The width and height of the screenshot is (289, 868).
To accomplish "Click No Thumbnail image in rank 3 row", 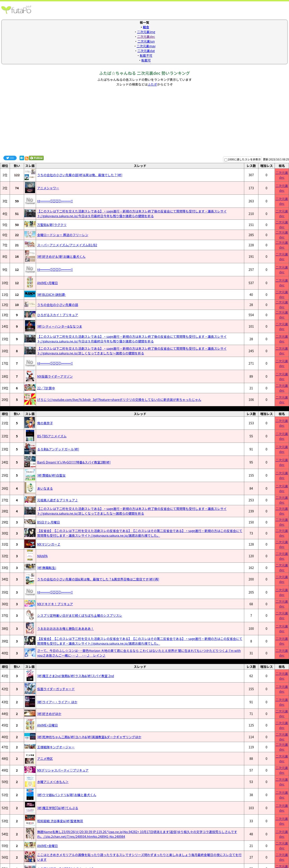I will (30, 201).
